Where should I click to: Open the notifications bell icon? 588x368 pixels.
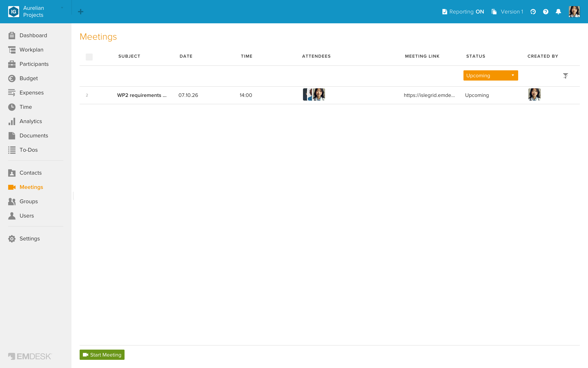[x=558, y=12]
